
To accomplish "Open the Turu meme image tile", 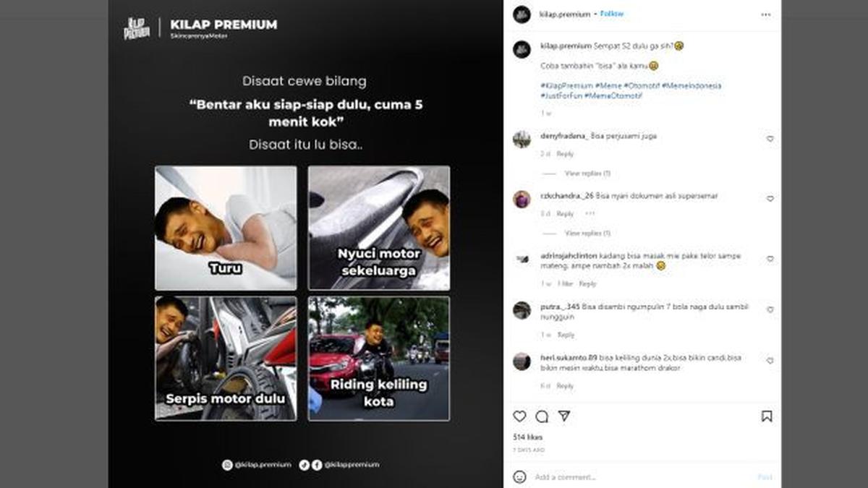I will coord(226,228).
